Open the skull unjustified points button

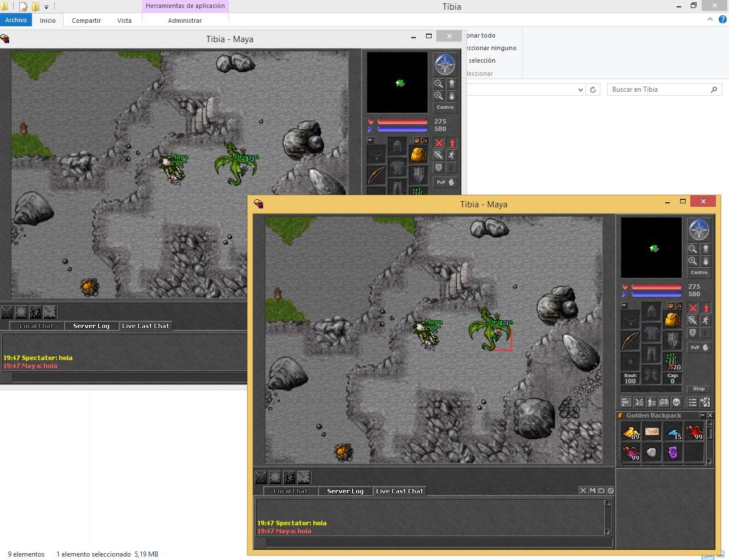tap(677, 402)
